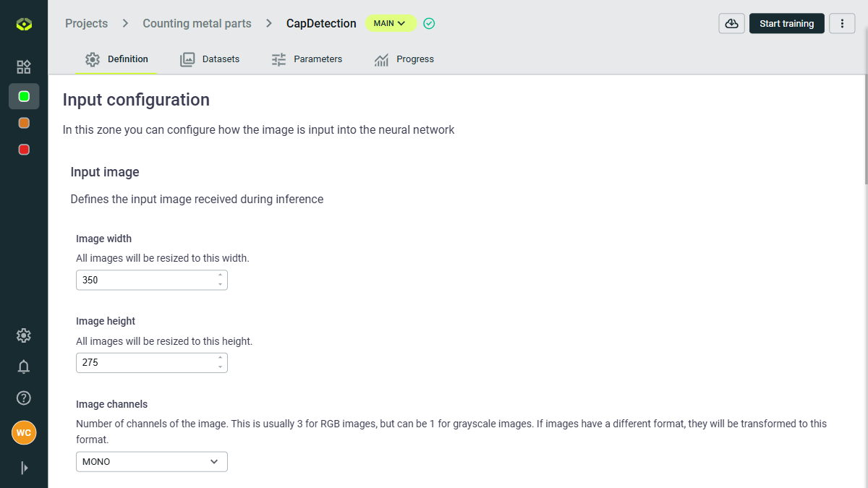Image resolution: width=868 pixels, height=488 pixels.
Task: Select the red square sidebar item
Action: pos(24,150)
